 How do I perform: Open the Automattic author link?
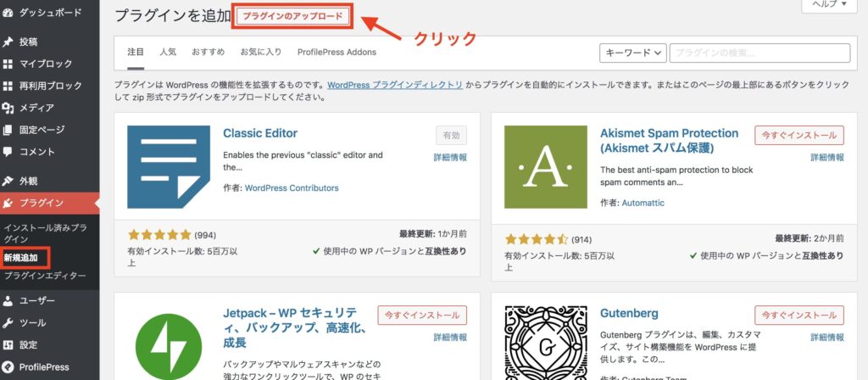643,204
